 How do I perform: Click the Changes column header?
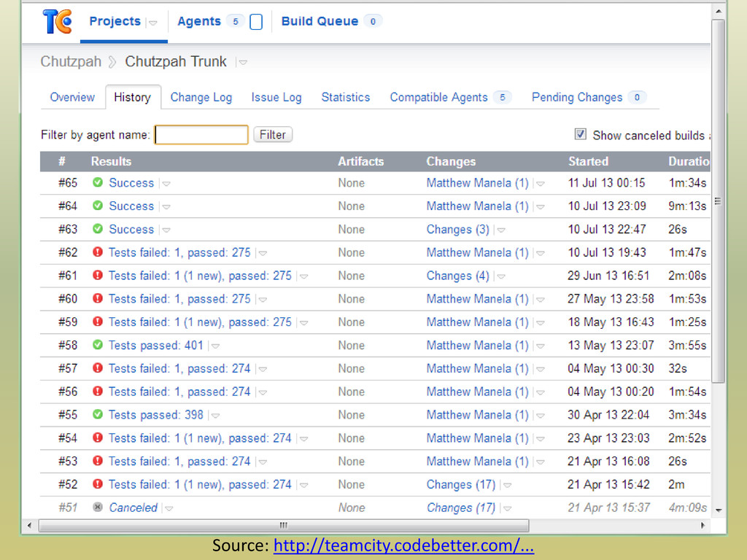pos(451,161)
